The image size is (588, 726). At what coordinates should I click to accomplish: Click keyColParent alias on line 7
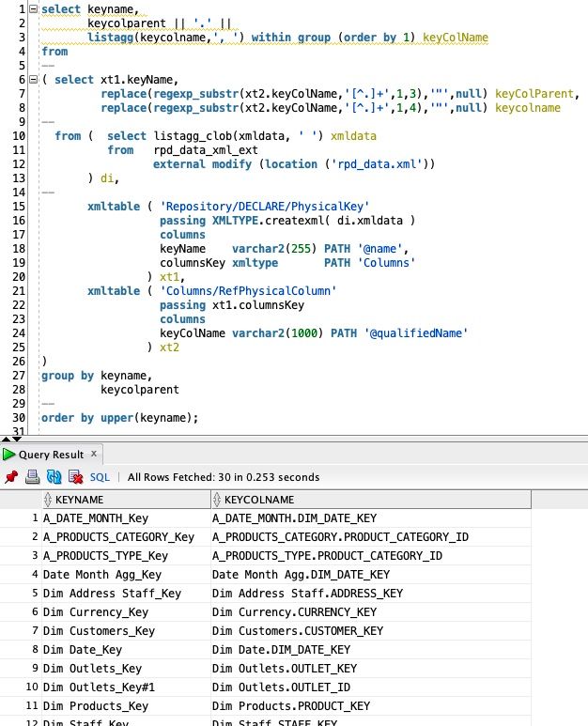click(x=534, y=94)
